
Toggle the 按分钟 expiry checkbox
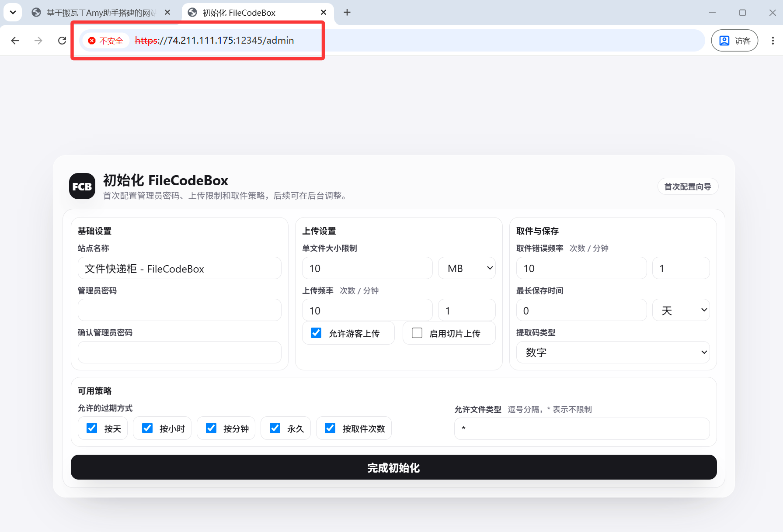point(211,428)
